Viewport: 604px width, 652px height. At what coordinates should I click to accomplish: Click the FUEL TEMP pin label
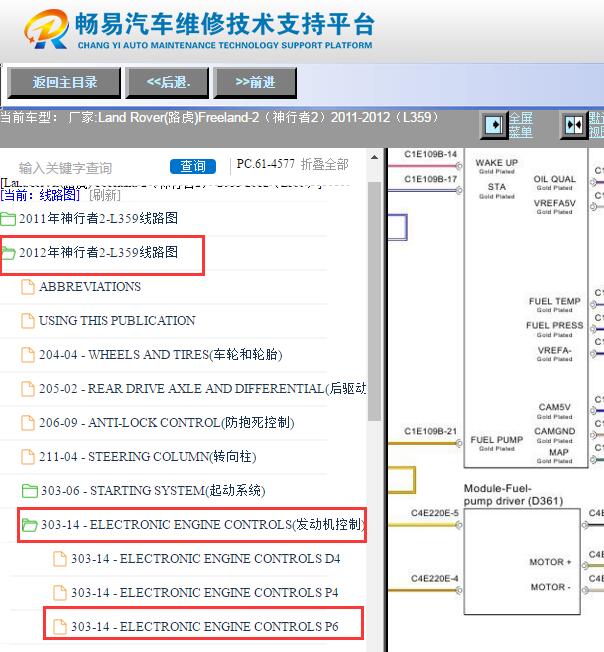(555, 301)
